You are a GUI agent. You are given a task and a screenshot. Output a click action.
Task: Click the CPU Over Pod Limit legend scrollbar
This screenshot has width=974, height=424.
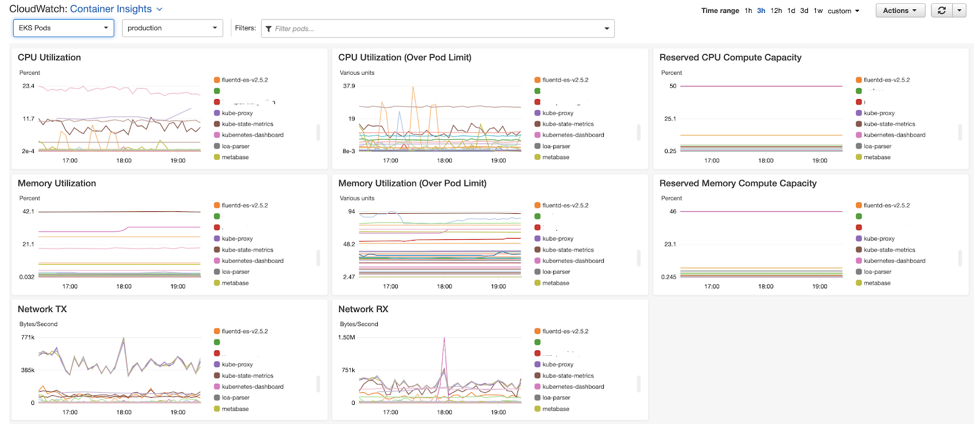pos(639,132)
